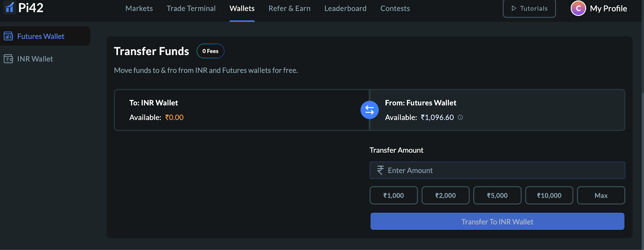
Task: Open the Markets tab
Action: (139, 8)
